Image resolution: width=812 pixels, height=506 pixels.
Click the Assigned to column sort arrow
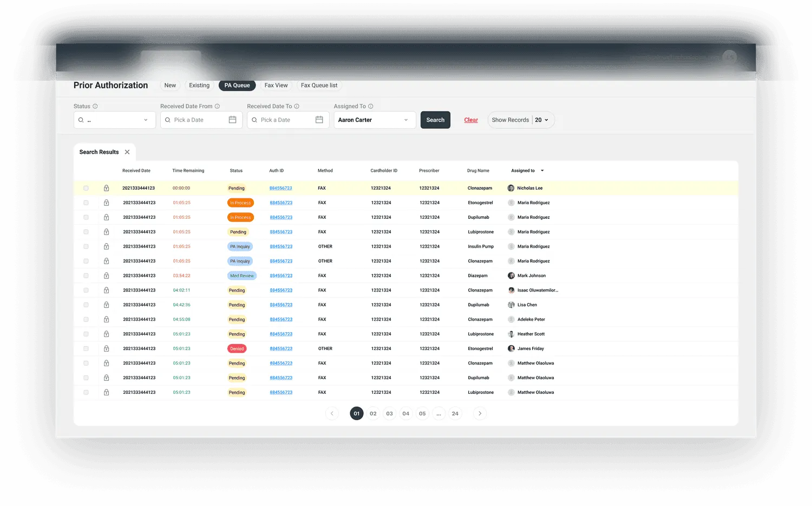(x=542, y=171)
